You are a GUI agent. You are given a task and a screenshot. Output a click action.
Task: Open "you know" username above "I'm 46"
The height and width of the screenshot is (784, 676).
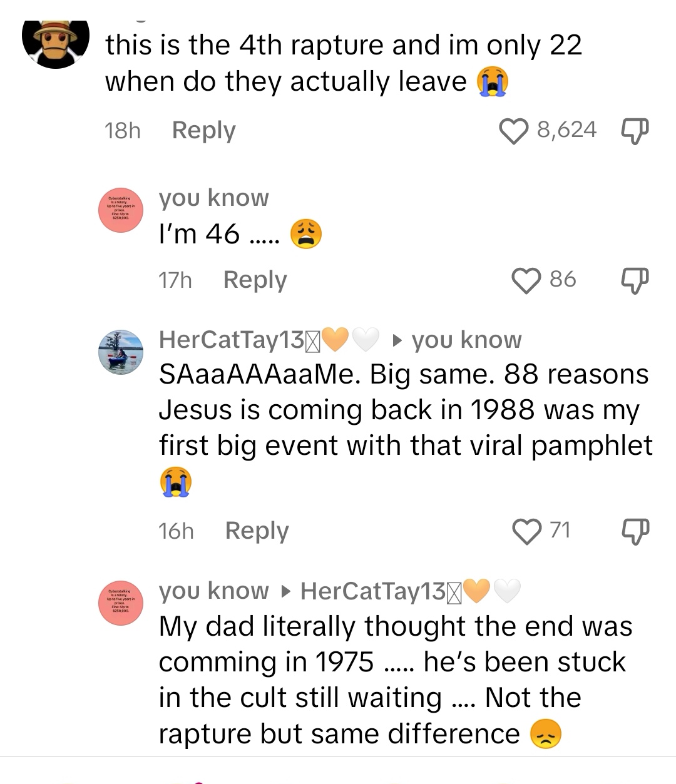(x=213, y=198)
